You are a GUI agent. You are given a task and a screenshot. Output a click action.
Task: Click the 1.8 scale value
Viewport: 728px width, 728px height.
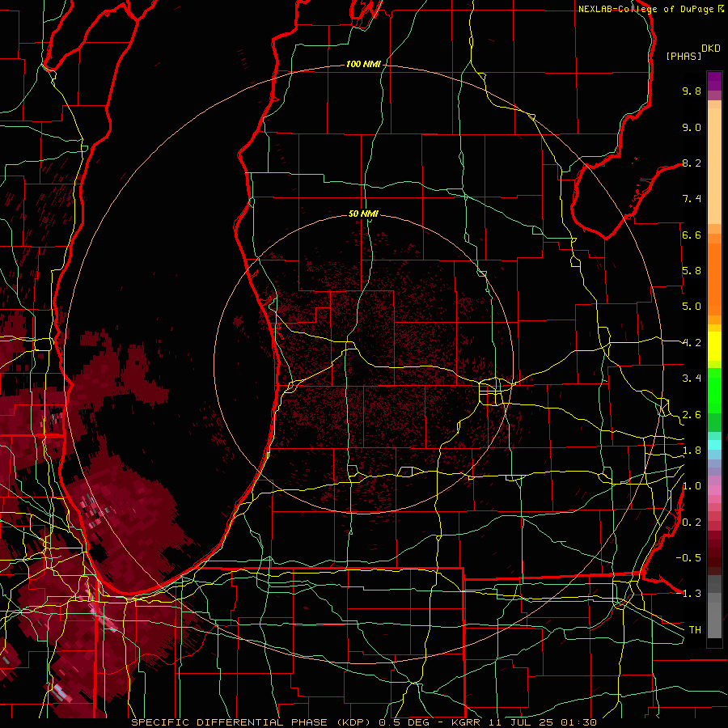pos(692,451)
